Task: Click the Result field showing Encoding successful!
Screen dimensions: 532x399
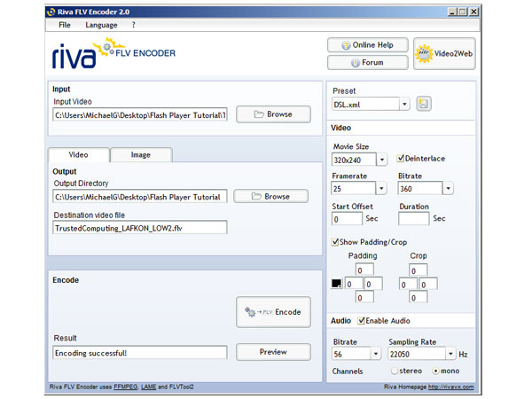Action: (140, 353)
